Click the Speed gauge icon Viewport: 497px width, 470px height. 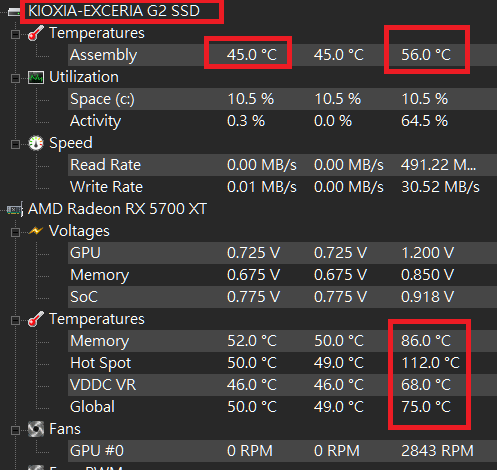tap(36, 143)
